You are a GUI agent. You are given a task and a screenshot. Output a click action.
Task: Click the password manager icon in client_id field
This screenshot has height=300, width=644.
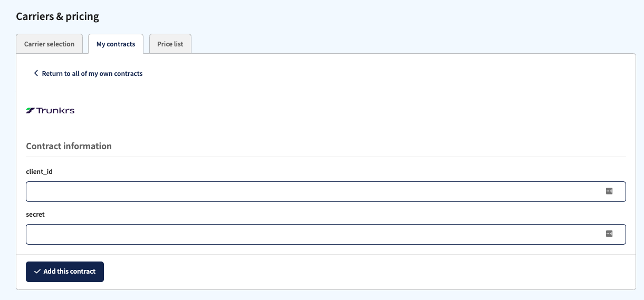(609, 191)
